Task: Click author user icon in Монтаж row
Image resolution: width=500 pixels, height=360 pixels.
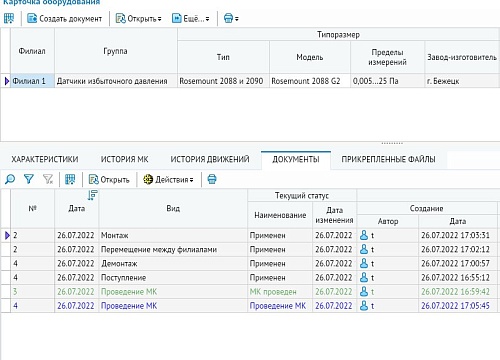Action: (x=364, y=235)
